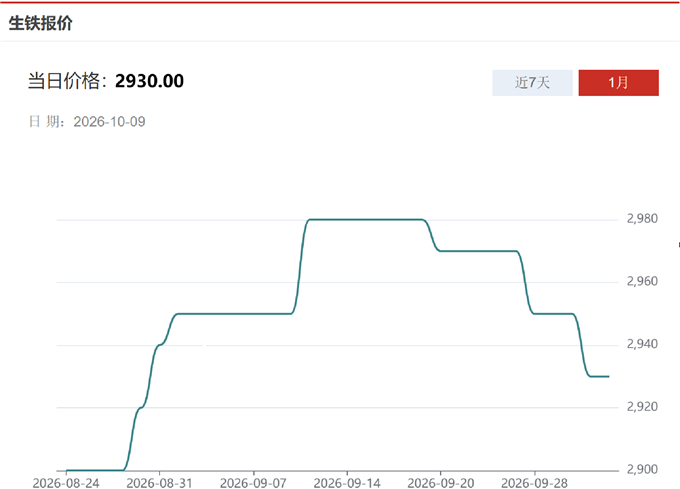Click the chart line's 2,980 peak plateau
The height and width of the screenshot is (489, 680).
click(366, 220)
